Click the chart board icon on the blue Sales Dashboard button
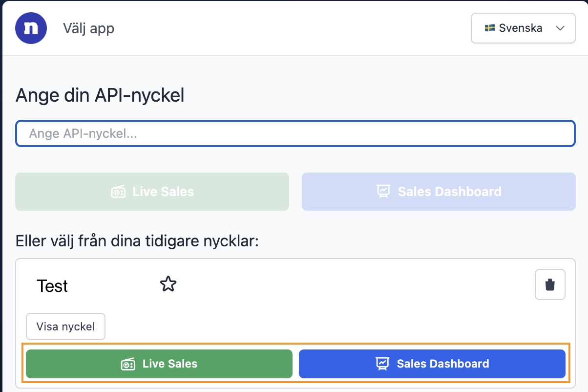The width and height of the screenshot is (588, 392). pos(382,364)
